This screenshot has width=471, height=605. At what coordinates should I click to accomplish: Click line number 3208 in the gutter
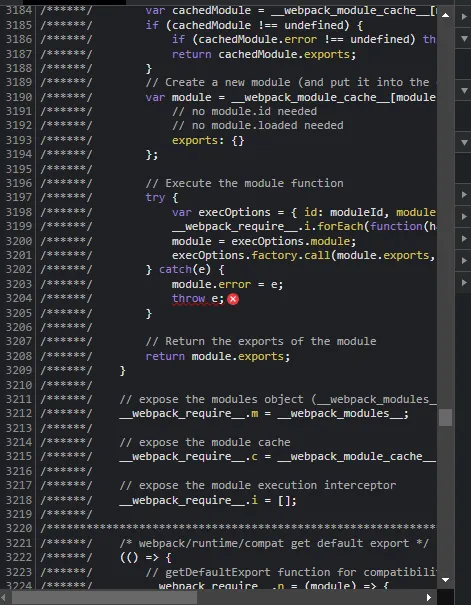coord(19,356)
